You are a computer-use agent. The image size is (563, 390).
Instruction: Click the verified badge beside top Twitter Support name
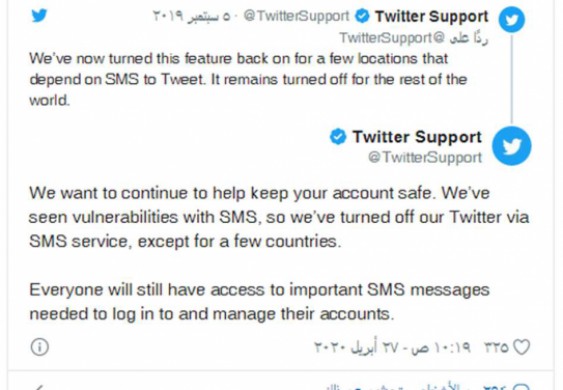click(x=362, y=17)
